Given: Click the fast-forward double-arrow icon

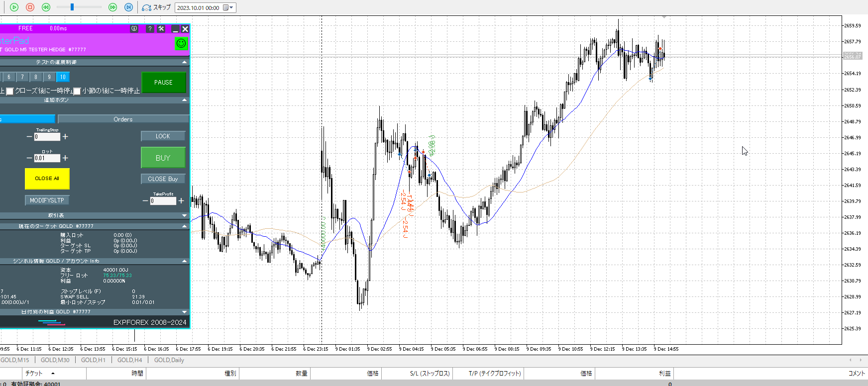Looking at the screenshot, I should [x=112, y=7].
